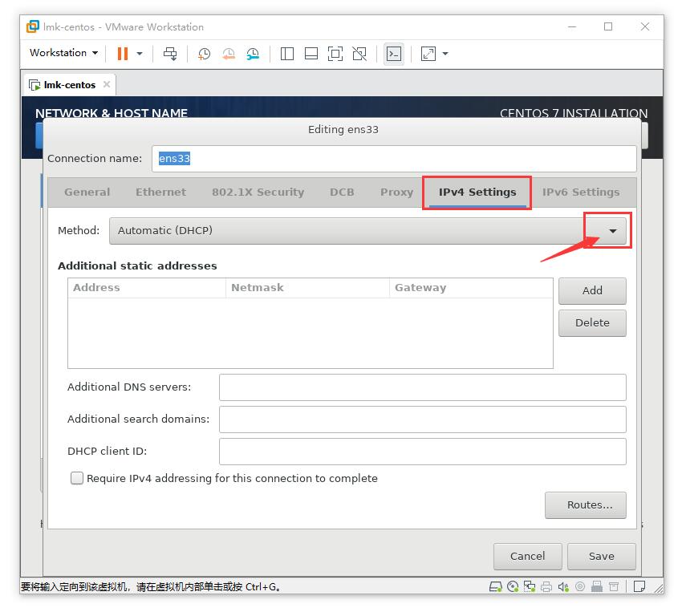Click the pause virtual machine icon
This screenshot has height=616, width=682.
pos(123,54)
